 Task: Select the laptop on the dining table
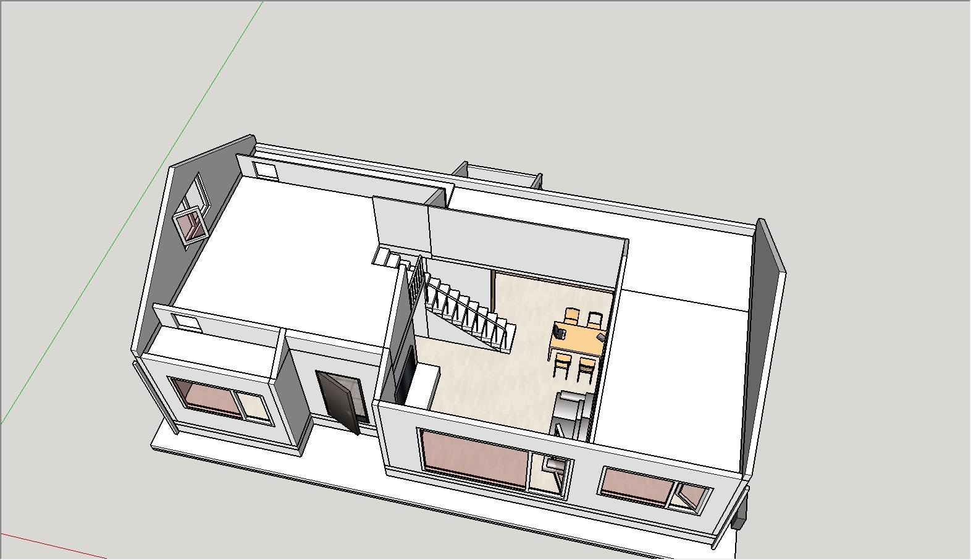[x=560, y=332]
